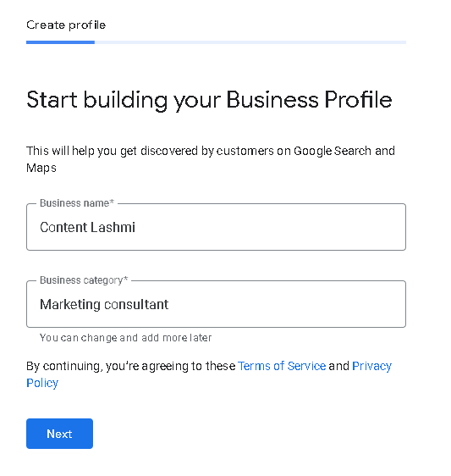
Task: Click the filled blue progress bar segment
Action: tap(60, 42)
